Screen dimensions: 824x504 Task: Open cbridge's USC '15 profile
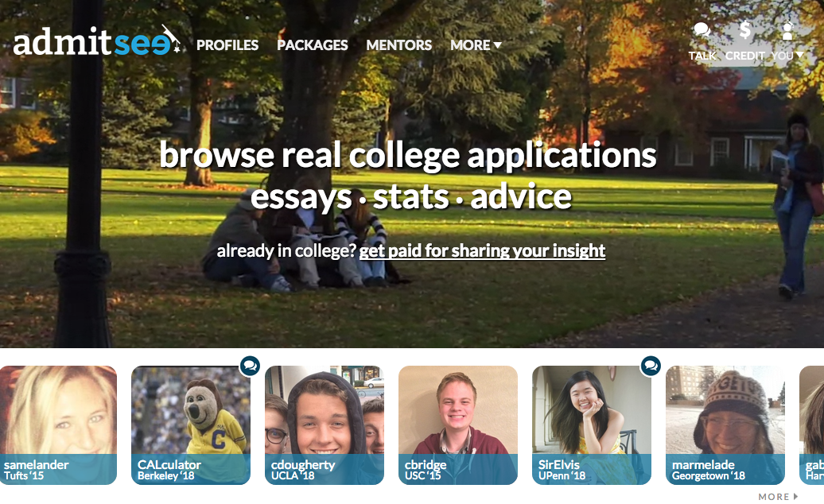tap(457, 425)
